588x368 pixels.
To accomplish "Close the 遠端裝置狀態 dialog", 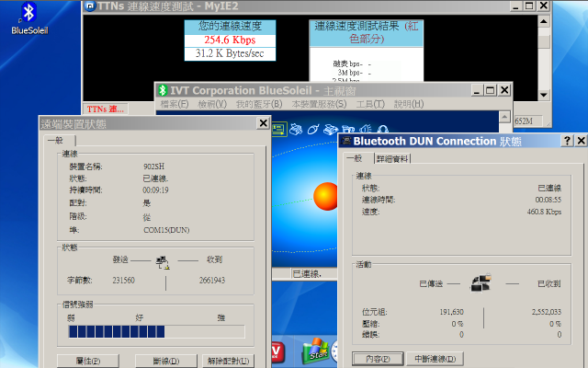I will 264,122.
